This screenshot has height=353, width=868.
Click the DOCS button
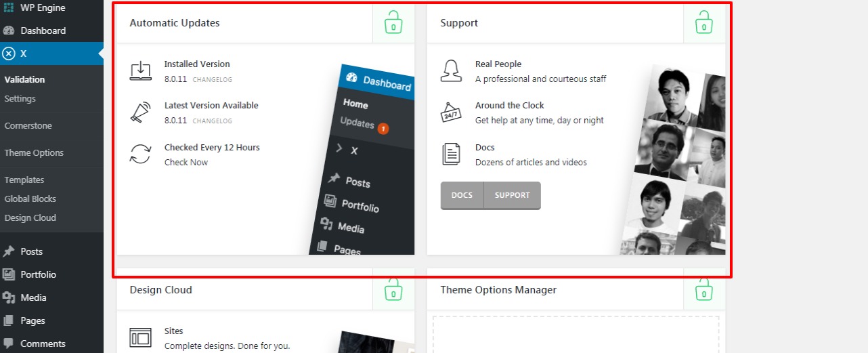[462, 195]
